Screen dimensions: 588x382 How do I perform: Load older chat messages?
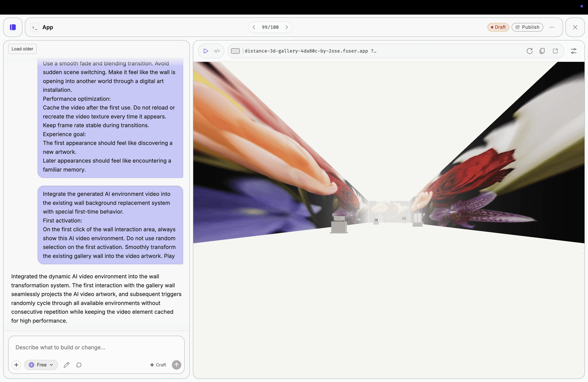(23, 49)
